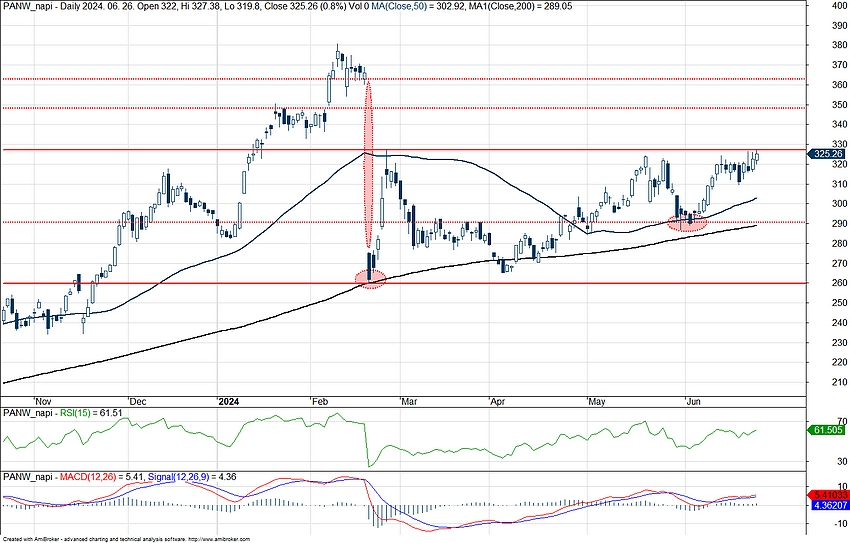The height and width of the screenshot is (543, 850).
Task: Click the red 5.41033 MACD value badge
Action: click(x=828, y=495)
